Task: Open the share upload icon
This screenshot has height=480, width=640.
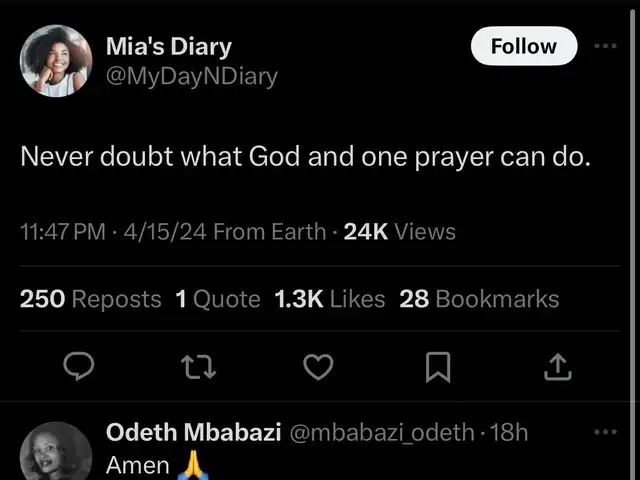Action: click(x=555, y=369)
